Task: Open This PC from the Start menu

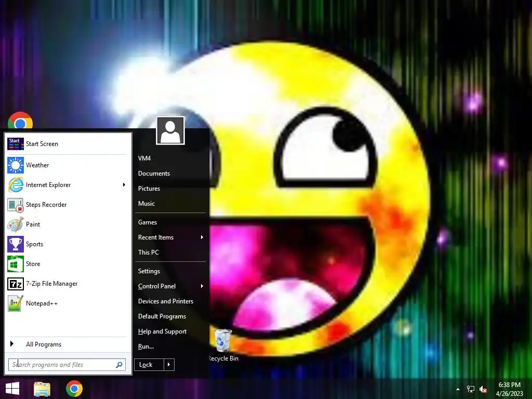Action: [x=149, y=252]
